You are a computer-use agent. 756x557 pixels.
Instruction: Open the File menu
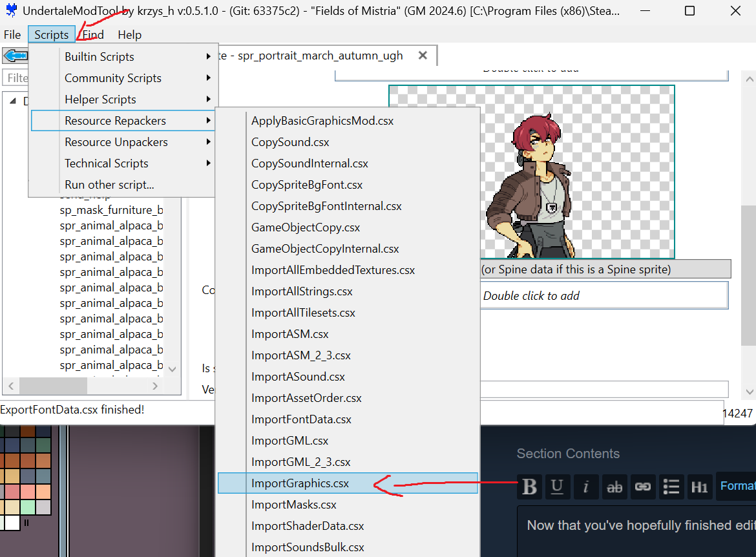point(12,35)
